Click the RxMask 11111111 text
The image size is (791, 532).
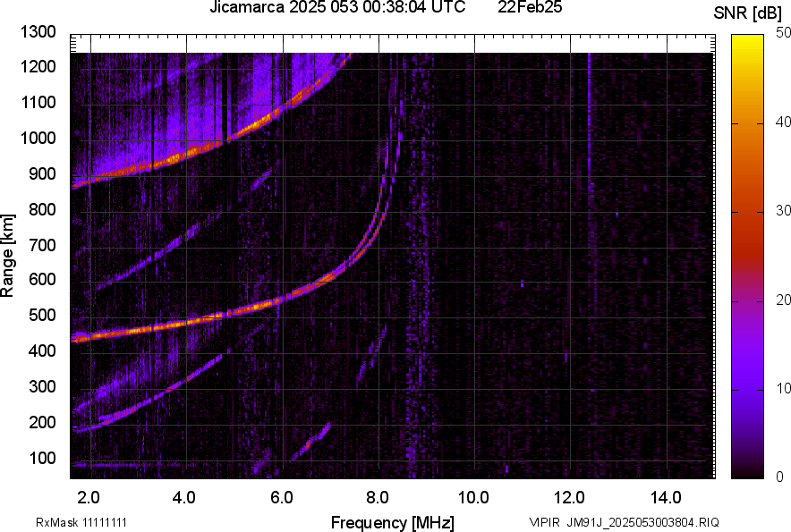[81, 522]
